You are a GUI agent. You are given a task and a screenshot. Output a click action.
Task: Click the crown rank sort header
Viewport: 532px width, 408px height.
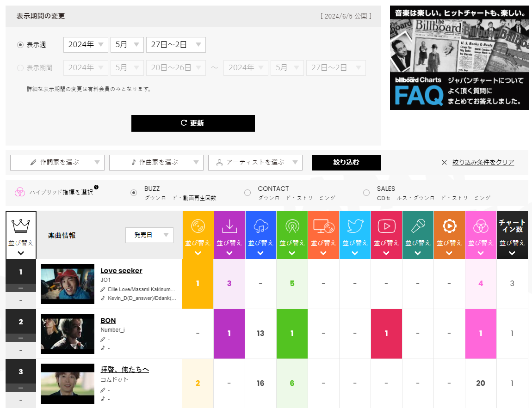click(21, 235)
